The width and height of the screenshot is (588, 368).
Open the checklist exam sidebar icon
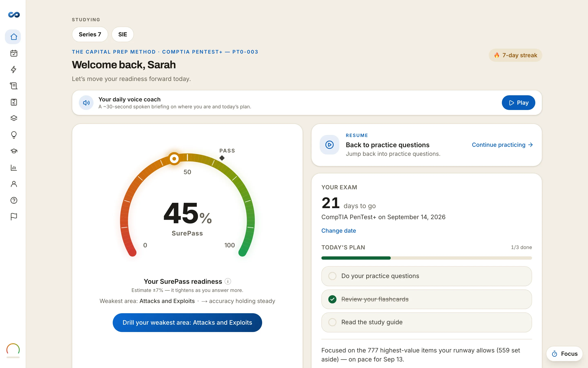(x=14, y=102)
